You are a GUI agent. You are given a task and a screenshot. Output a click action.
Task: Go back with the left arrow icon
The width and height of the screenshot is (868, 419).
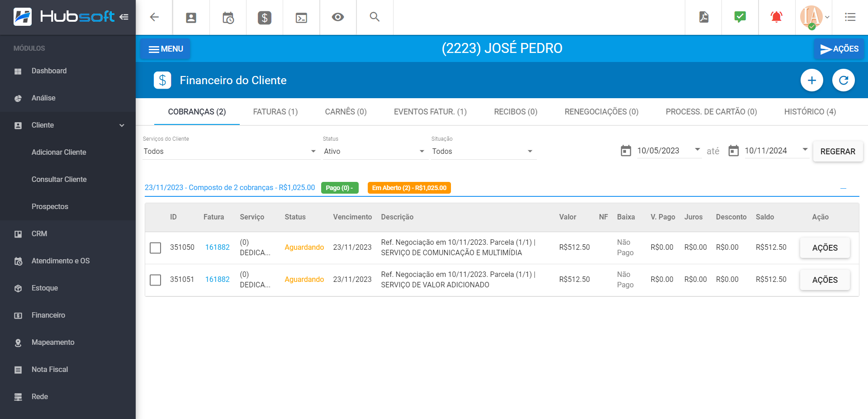click(154, 17)
